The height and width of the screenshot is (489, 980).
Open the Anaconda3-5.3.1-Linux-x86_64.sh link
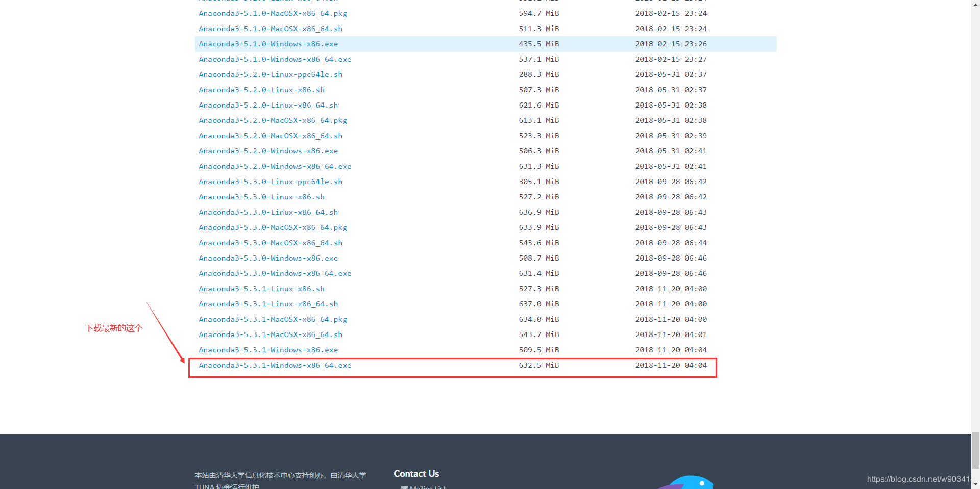268,304
